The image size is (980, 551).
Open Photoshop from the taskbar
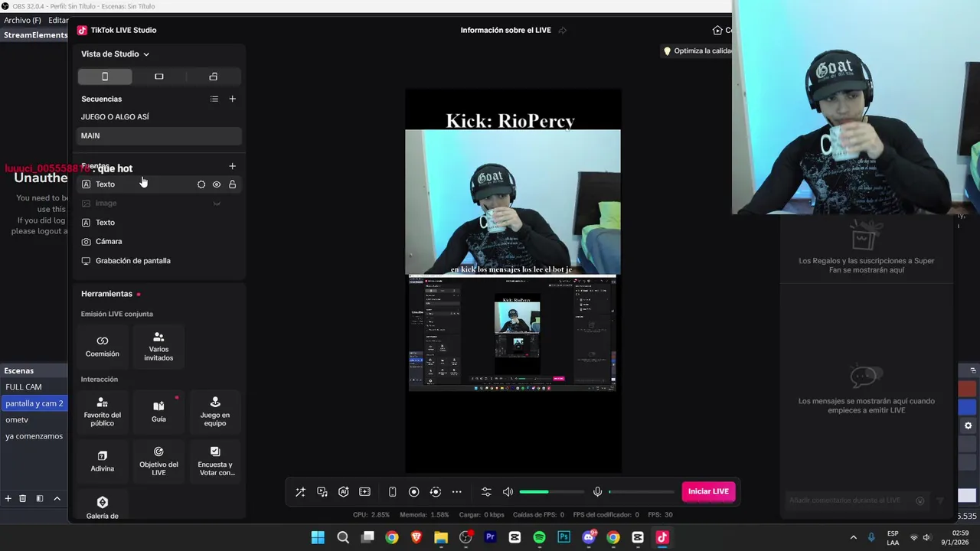tap(564, 537)
